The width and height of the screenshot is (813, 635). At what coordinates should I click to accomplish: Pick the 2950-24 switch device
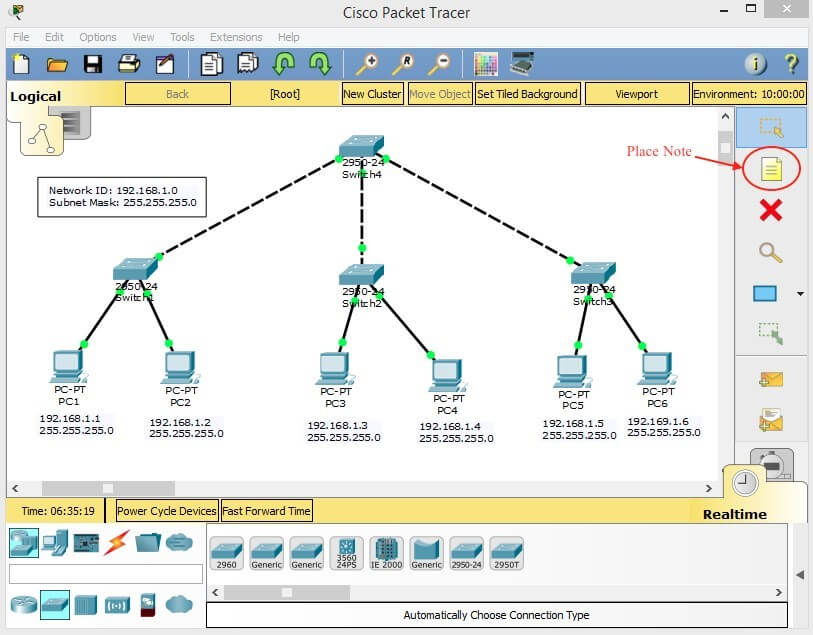pyautogui.click(x=466, y=554)
